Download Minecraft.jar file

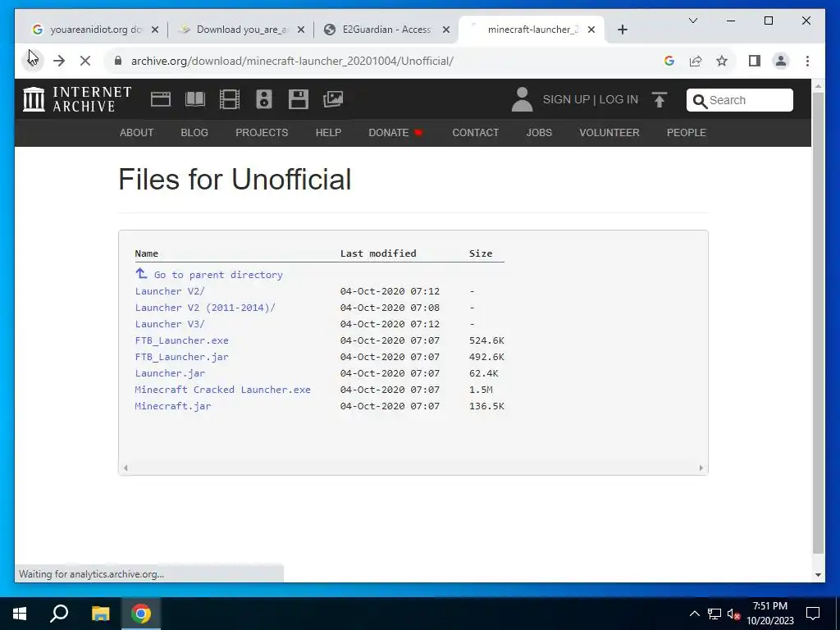point(173,406)
